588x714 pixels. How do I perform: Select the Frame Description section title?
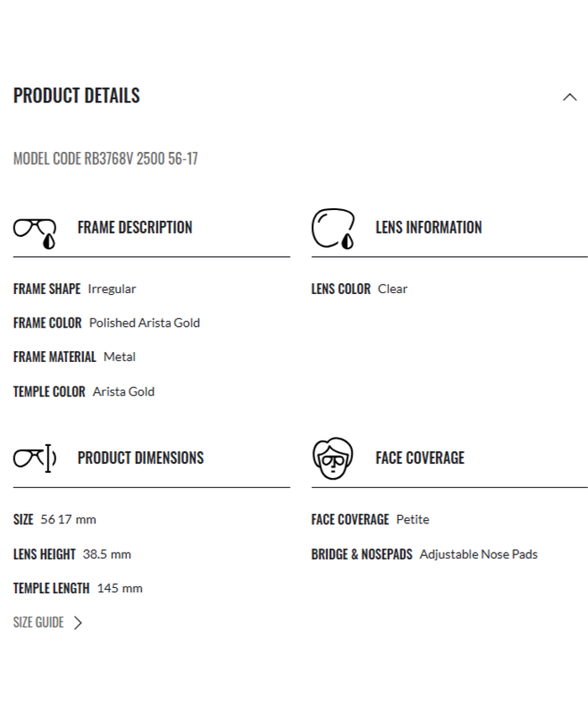[134, 228]
